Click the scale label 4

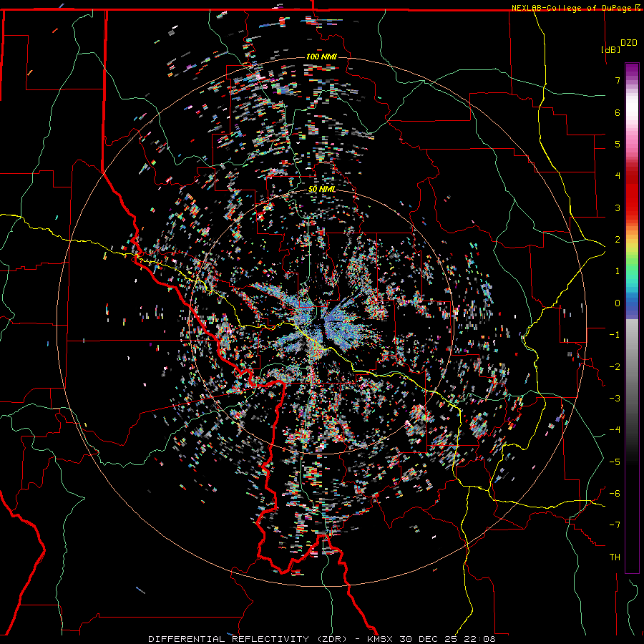618,176
